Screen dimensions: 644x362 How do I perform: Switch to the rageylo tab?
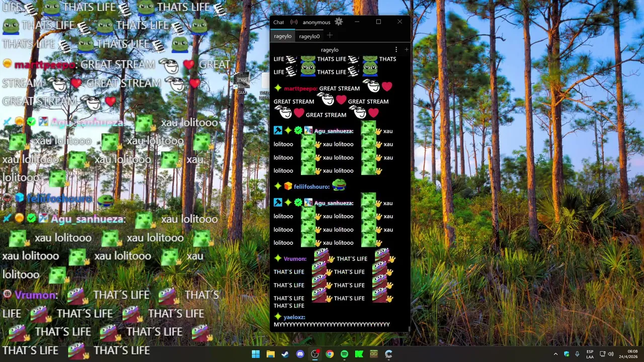pos(283,36)
